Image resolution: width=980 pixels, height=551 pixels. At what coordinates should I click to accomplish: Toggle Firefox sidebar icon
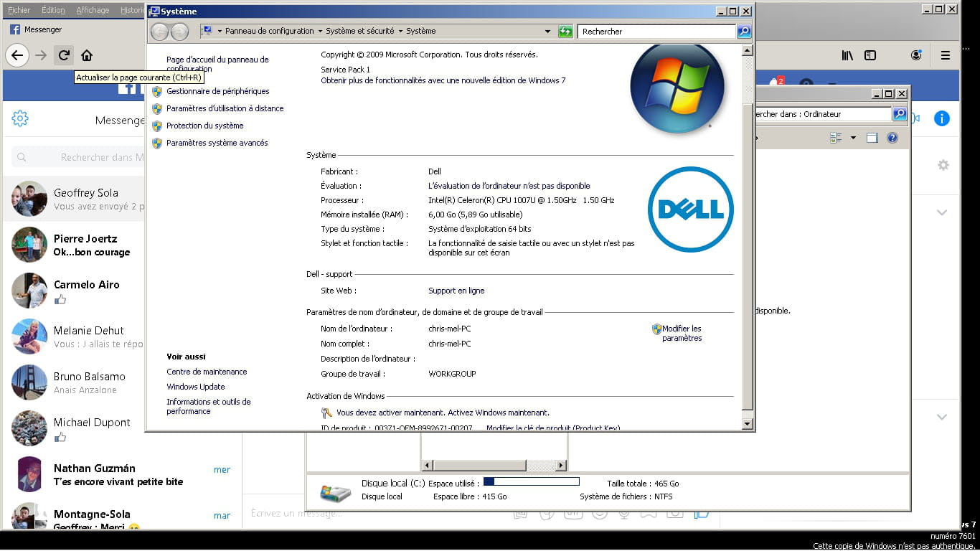pos(870,55)
